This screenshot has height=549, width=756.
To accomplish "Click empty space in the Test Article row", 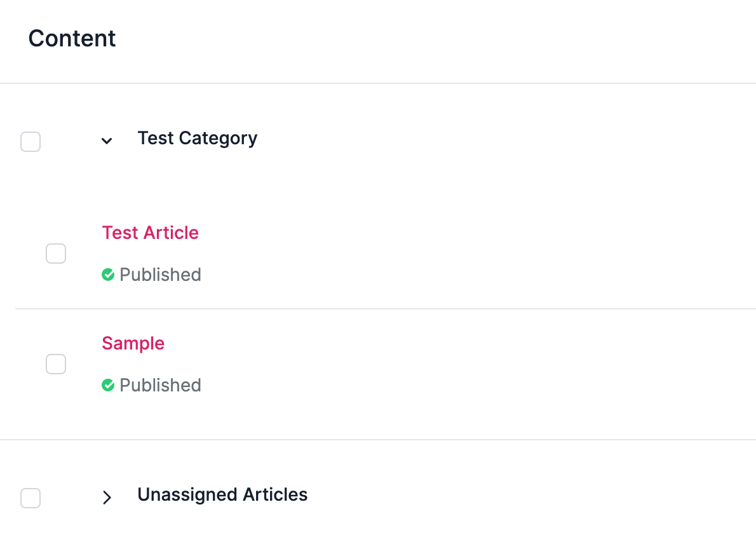I will [x=477, y=254].
